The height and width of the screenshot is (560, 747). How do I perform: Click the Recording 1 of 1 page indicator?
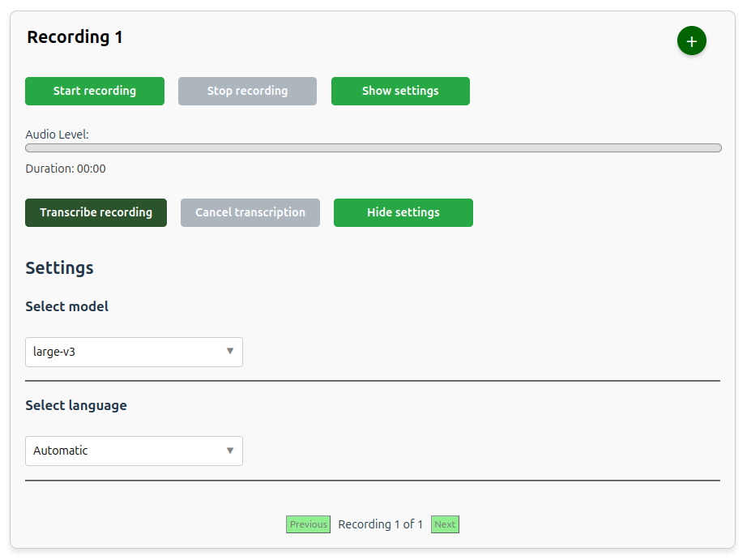click(380, 524)
